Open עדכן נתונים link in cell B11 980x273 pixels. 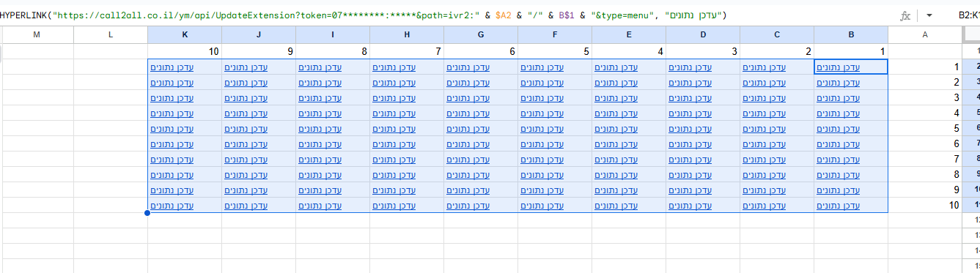tap(839, 206)
